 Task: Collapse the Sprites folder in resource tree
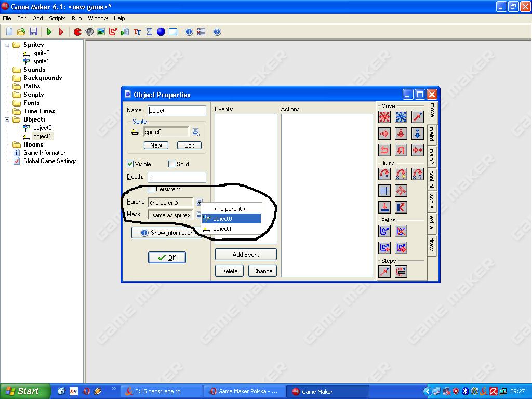coord(8,45)
